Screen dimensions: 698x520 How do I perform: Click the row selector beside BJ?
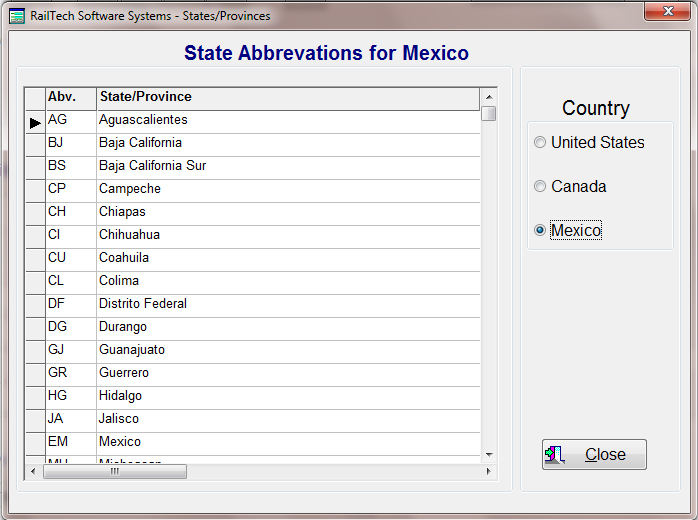(x=35, y=145)
